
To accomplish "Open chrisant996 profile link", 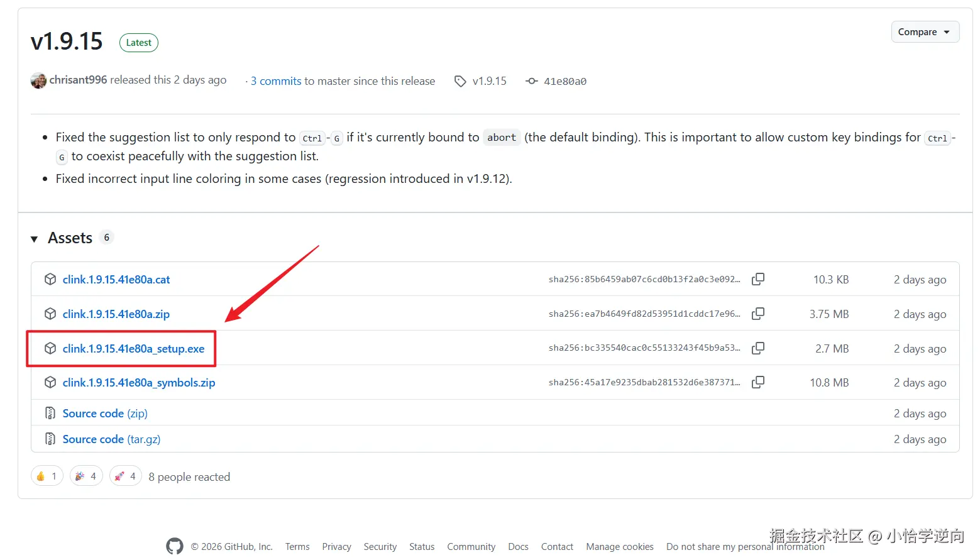I will tap(79, 80).
